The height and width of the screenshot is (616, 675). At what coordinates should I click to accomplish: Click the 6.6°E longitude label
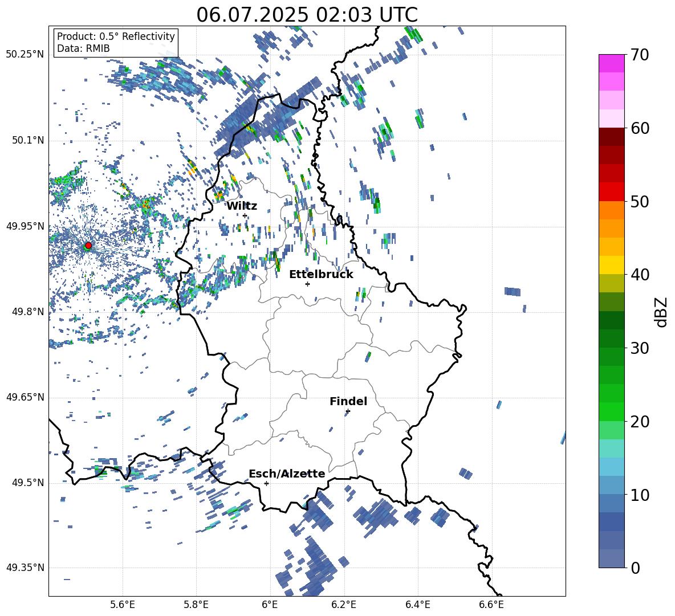[491, 605]
